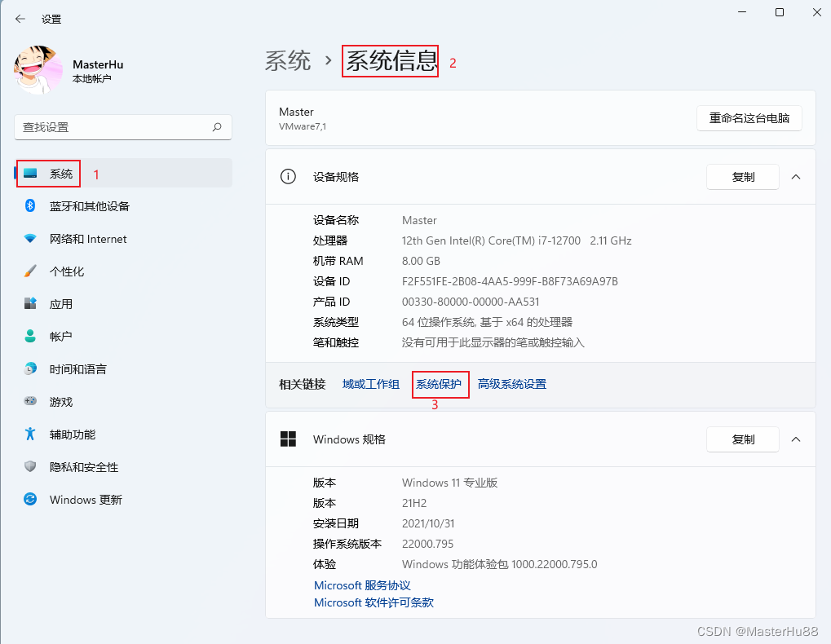Open Windows 更新 page
The image size is (831, 644).
123,500
